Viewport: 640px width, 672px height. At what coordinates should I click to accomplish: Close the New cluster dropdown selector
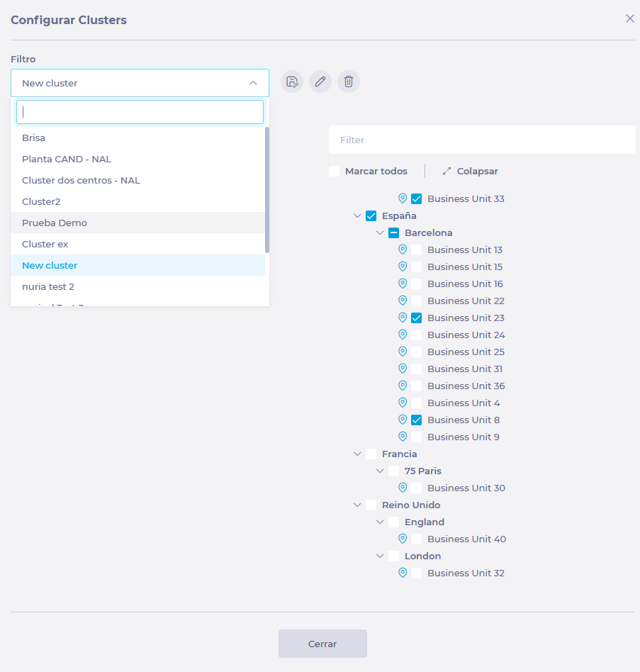[x=252, y=83]
